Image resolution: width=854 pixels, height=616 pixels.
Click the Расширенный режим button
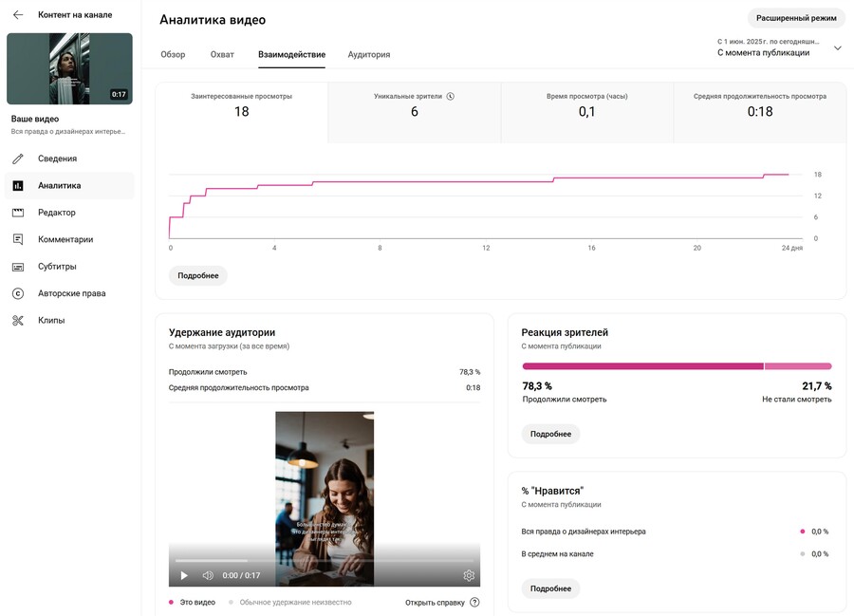pyautogui.click(x=796, y=18)
